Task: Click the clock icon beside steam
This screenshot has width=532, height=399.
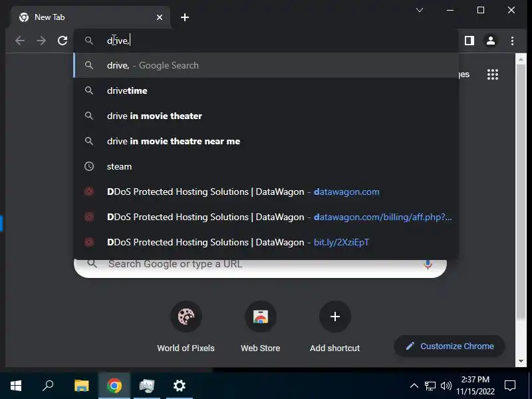Action: click(x=89, y=166)
